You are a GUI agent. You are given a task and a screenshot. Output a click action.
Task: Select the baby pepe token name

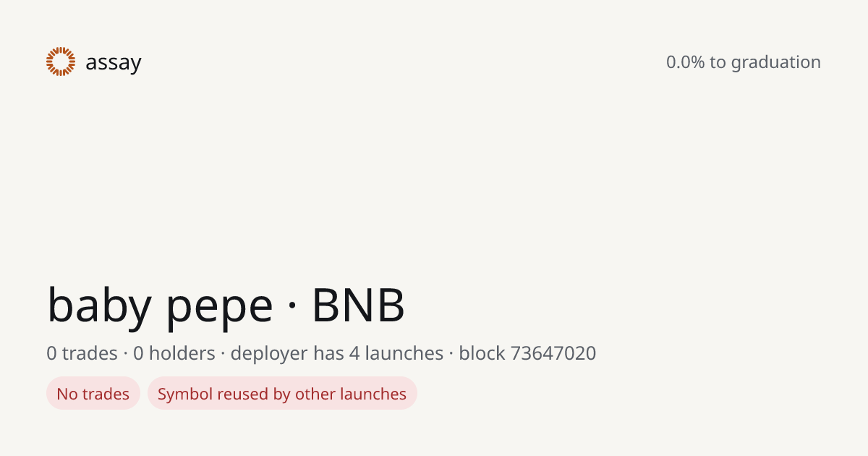click(160, 306)
